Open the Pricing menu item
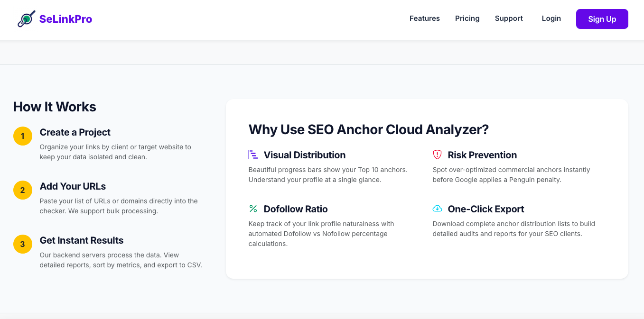Screen dimensions: 644x319 467,18
